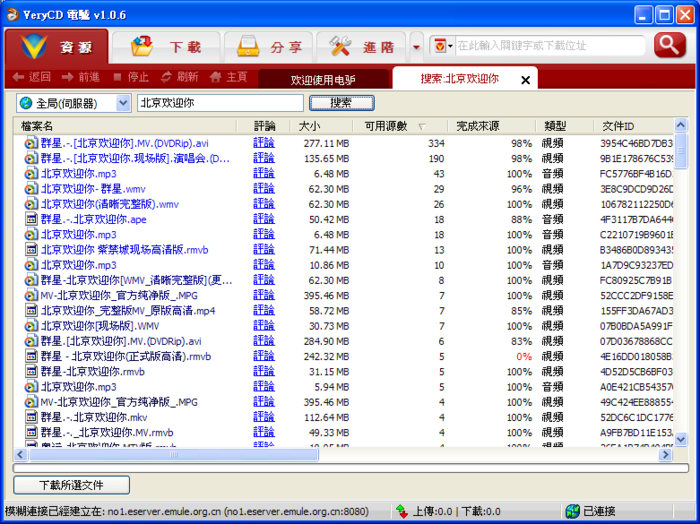Open 評論 link for 277.11 MB avi file
This screenshot has height=524, width=700.
click(264, 143)
